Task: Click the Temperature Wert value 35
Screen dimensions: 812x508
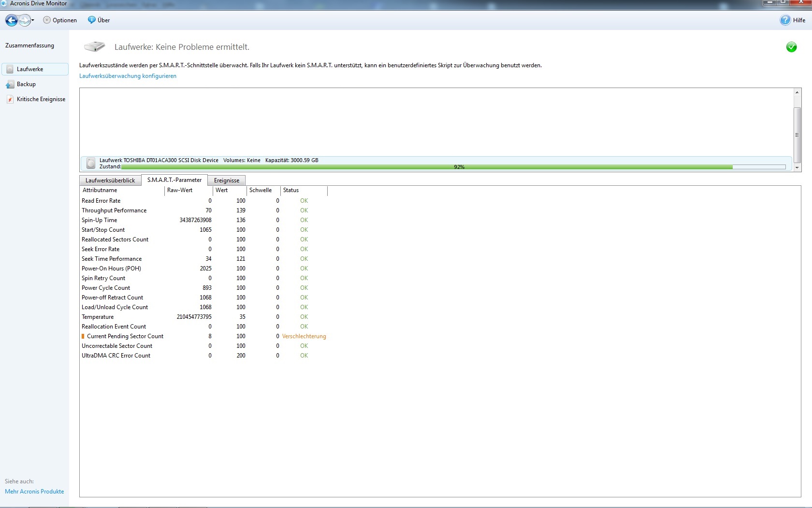Action: click(242, 317)
